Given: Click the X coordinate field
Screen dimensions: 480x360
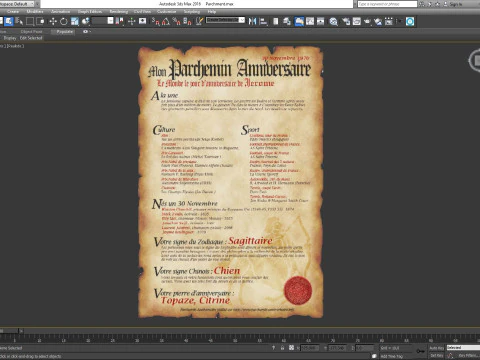Looking at the screenshot, I should coord(309,348).
